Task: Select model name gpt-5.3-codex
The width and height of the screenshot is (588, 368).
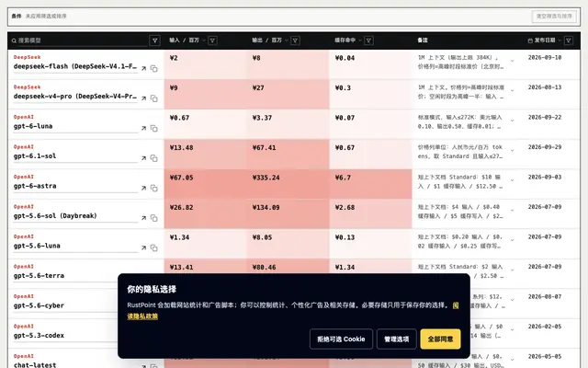Action: coord(39,335)
